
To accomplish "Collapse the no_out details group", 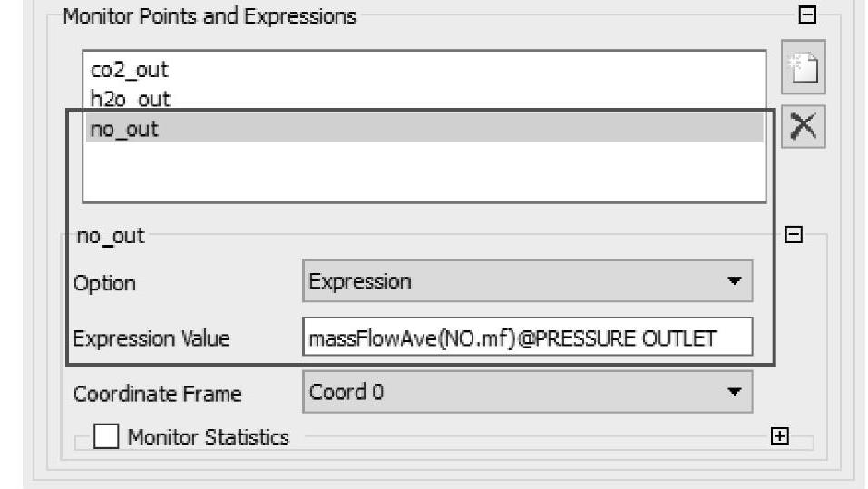I will tap(793, 235).
